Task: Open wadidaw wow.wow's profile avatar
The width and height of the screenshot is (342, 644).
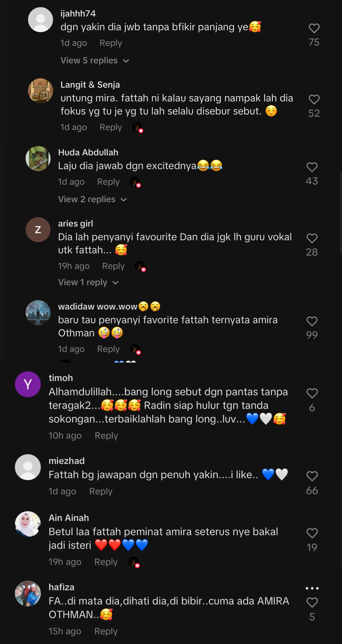Action: 38,313
